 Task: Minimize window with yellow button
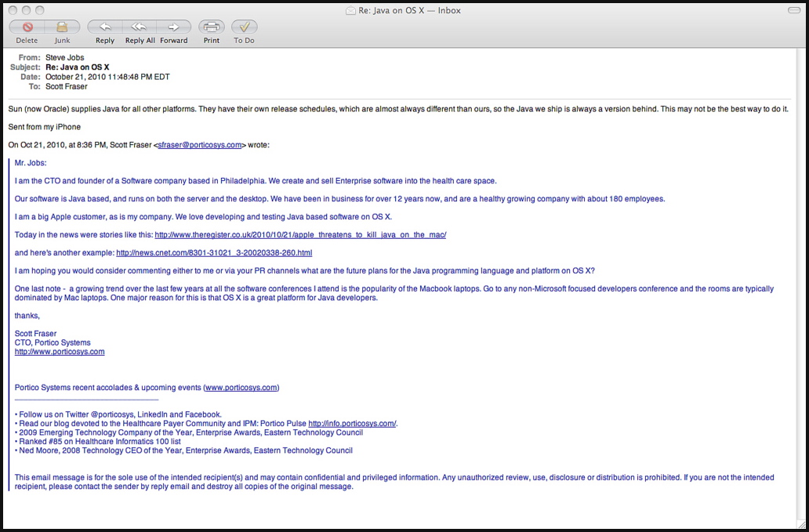coord(27,10)
